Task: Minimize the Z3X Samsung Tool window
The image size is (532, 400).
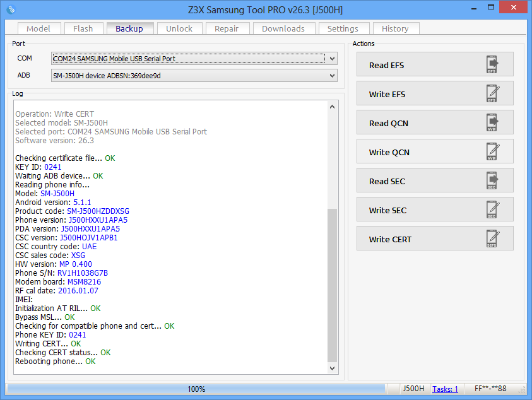Action: [x=474, y=8]
